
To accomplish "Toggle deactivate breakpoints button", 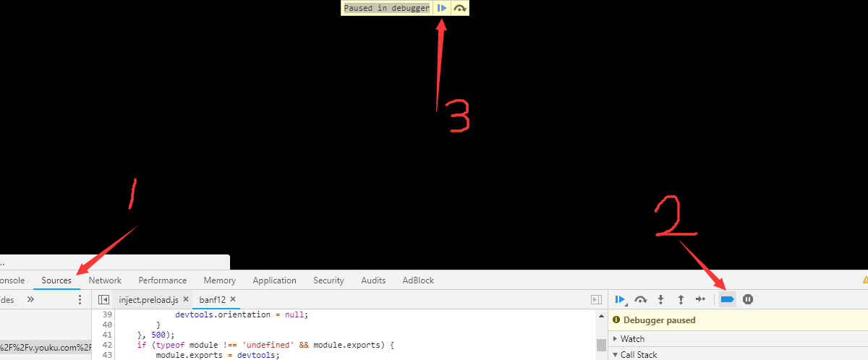I will tap(728, 299).
